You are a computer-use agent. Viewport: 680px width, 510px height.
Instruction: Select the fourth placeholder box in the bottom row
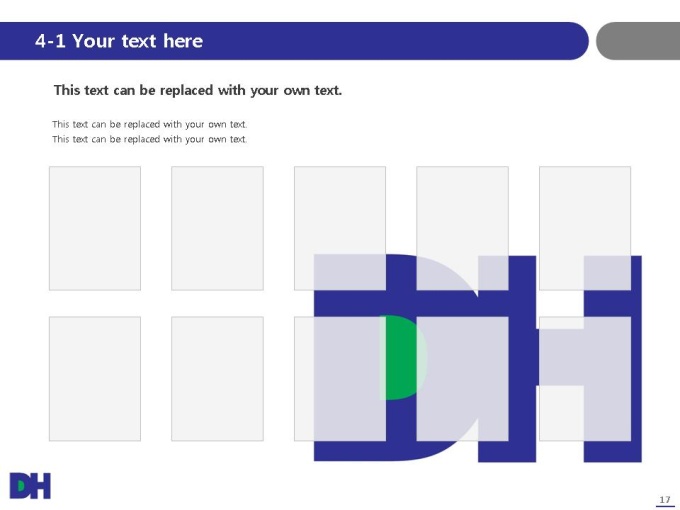[462, 379]
